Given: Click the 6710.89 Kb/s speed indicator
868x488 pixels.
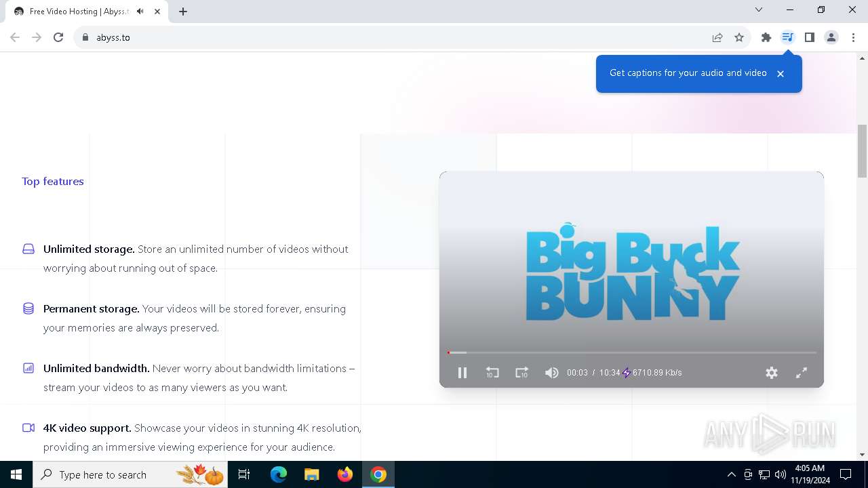Looking at the screenshot, I should coord(652,373).
